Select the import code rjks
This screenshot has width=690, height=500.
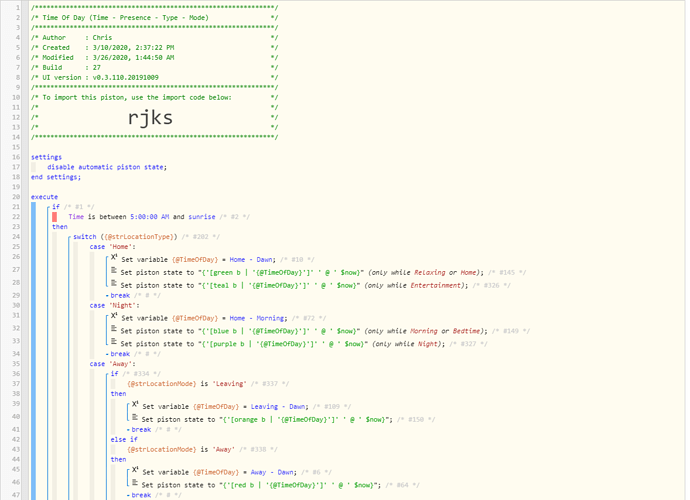(150, 118)
